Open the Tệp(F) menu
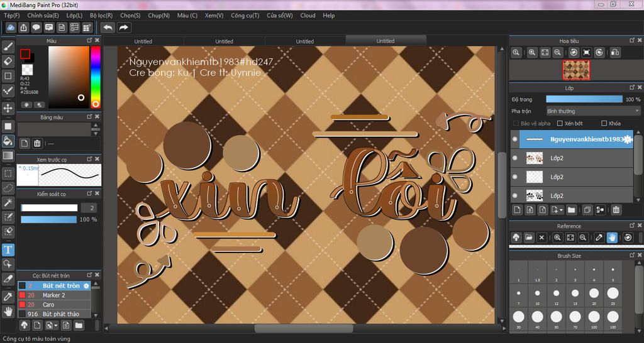644x343 pixels. 12,16
